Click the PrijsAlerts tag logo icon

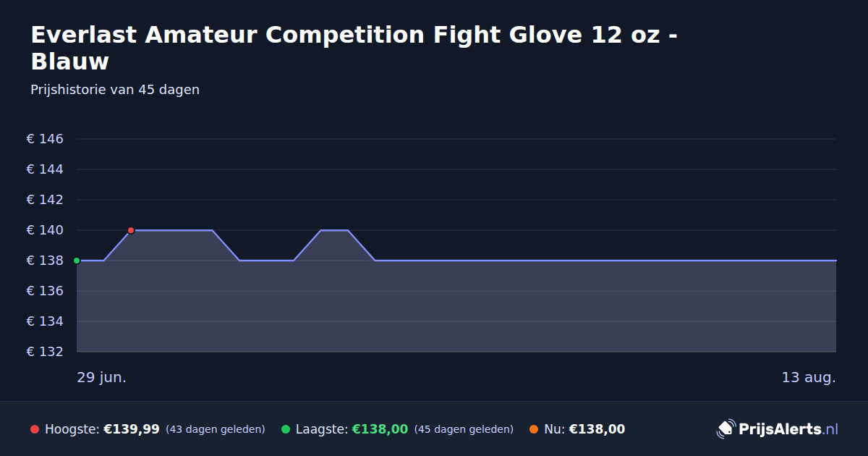pyautogui.click(x=726, y=429)
